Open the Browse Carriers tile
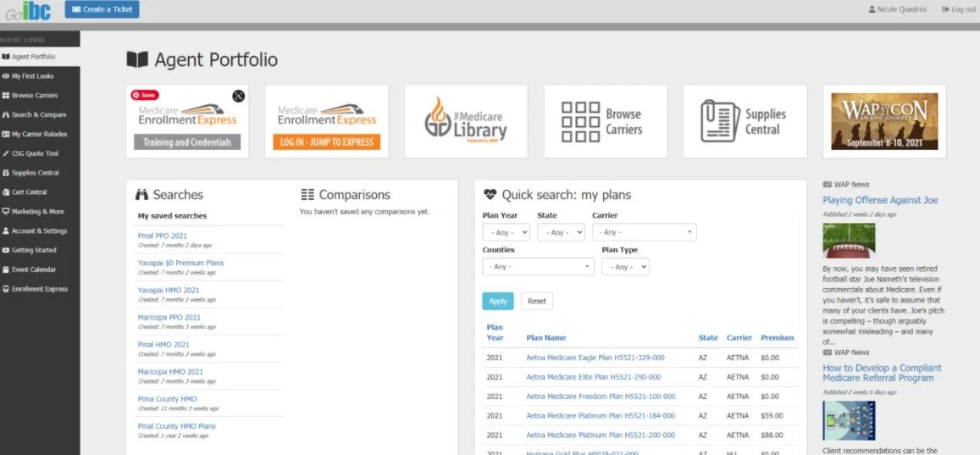The image size is (980, 455). click(x=606, y=122)
